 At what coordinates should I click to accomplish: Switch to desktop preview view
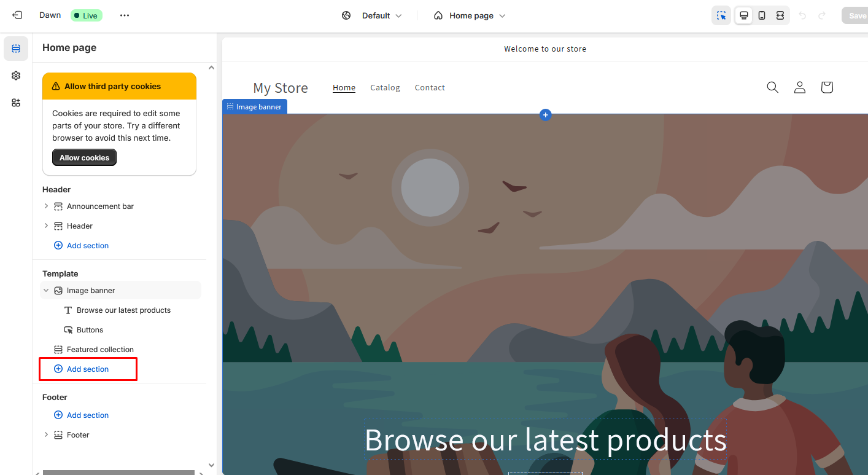click(x=743, y=15)
